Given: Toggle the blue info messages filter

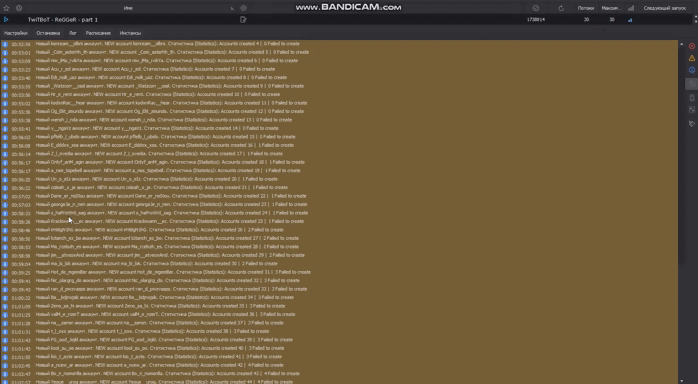Looking at the screenshot, I should pos(692,70).
